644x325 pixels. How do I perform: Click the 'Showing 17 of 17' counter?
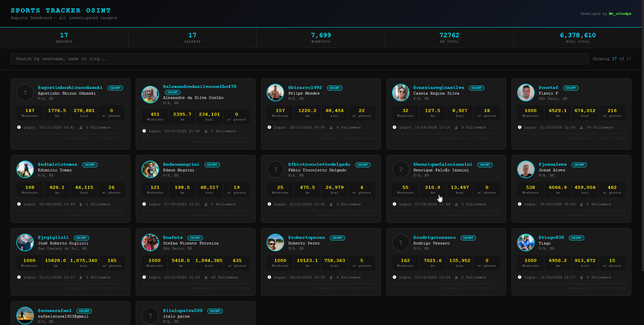[612, 59]
